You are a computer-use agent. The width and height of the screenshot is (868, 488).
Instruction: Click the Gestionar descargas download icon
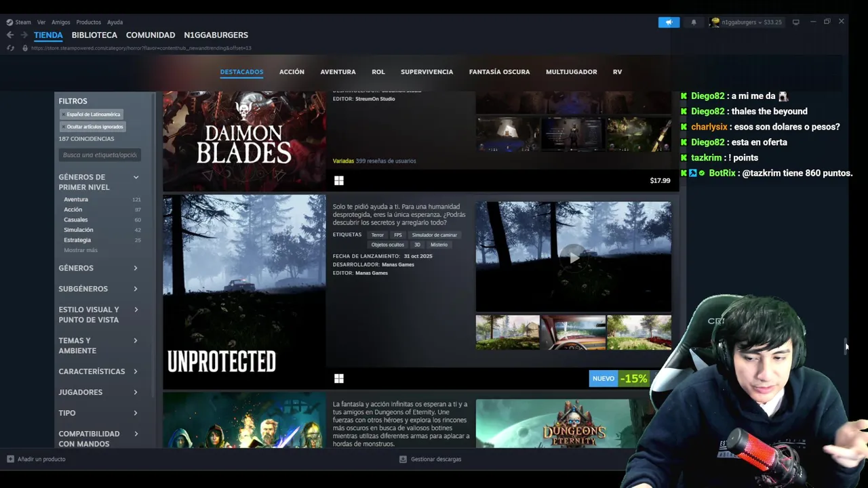coord(403,459)
